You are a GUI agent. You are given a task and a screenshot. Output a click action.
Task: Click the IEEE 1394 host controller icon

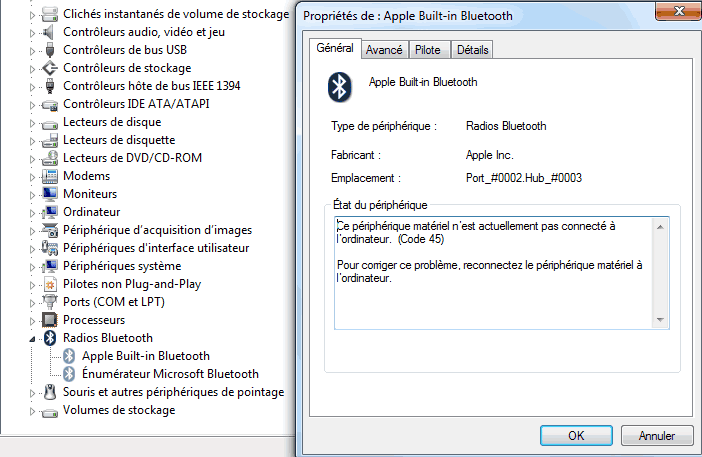point(50,86)
